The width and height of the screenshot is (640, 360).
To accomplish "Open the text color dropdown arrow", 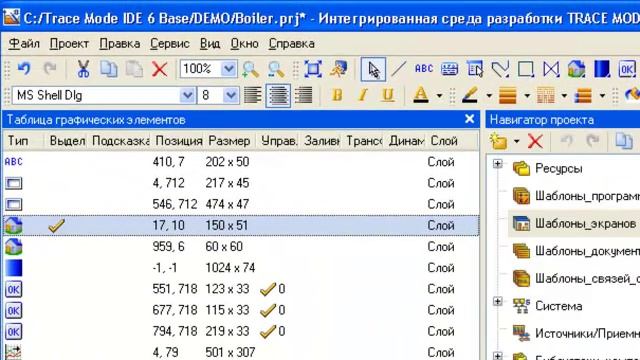I will coord(439,96).
